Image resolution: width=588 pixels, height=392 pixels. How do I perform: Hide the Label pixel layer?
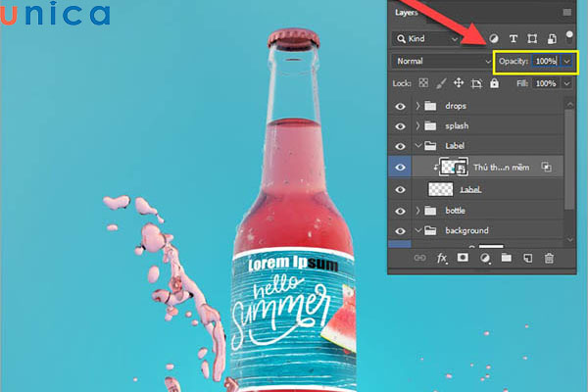pos(400,190)
